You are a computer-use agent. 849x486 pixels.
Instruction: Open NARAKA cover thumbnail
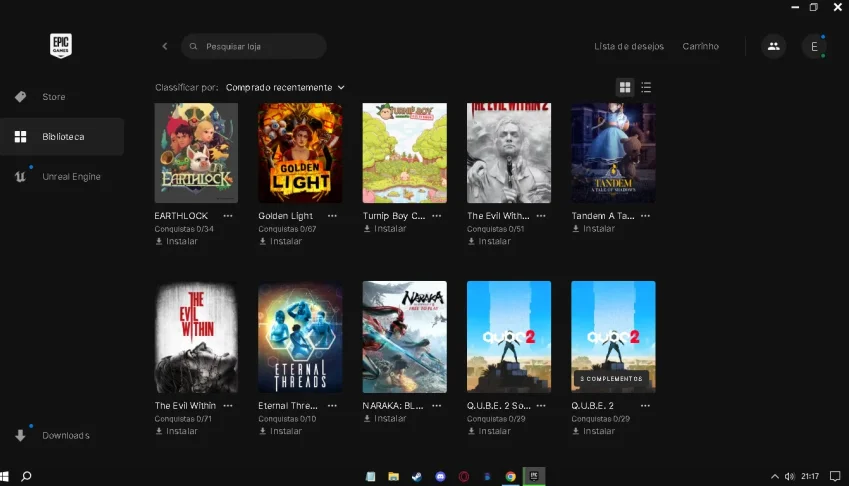tap(404, 337)
